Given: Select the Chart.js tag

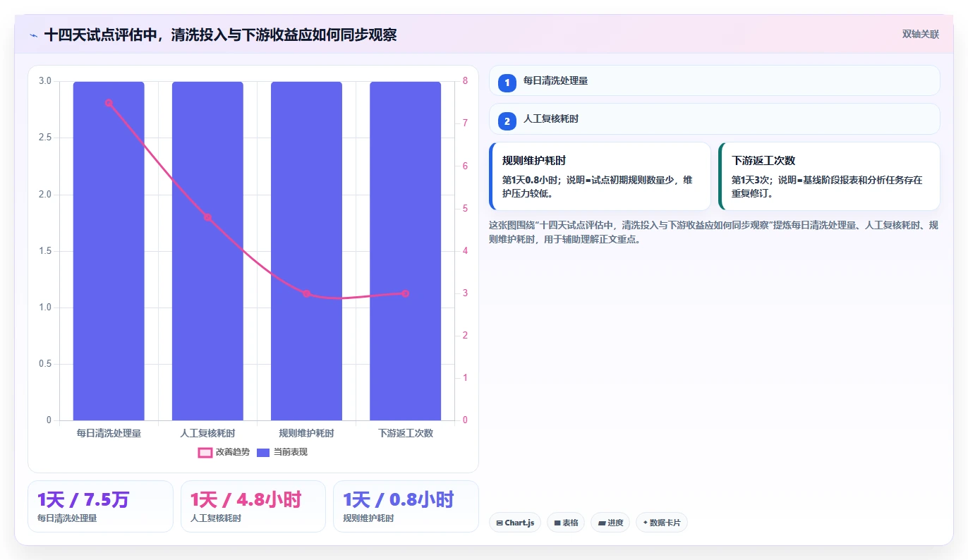Looking at the screenshot, I should [x=515, y=523].
